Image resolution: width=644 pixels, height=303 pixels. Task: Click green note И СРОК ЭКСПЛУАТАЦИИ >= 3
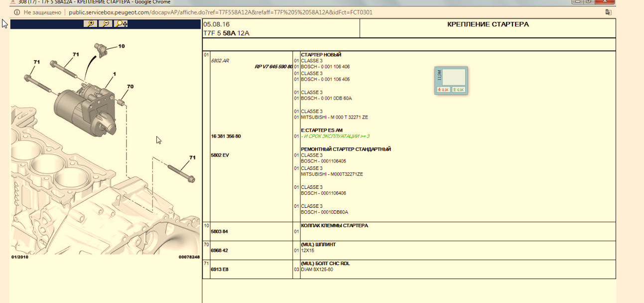click(x=335, y=136)
